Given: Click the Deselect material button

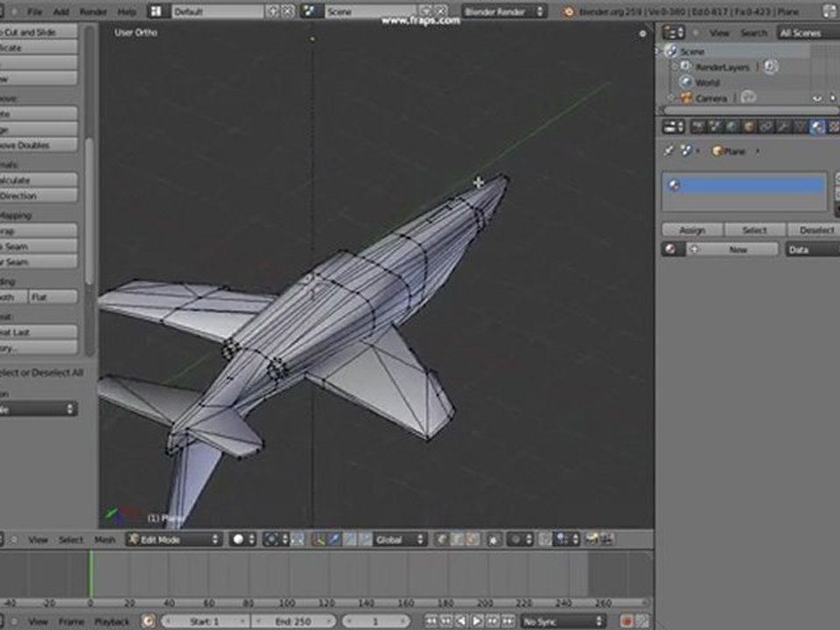Looking at the screenshot, I should point(814,230).
